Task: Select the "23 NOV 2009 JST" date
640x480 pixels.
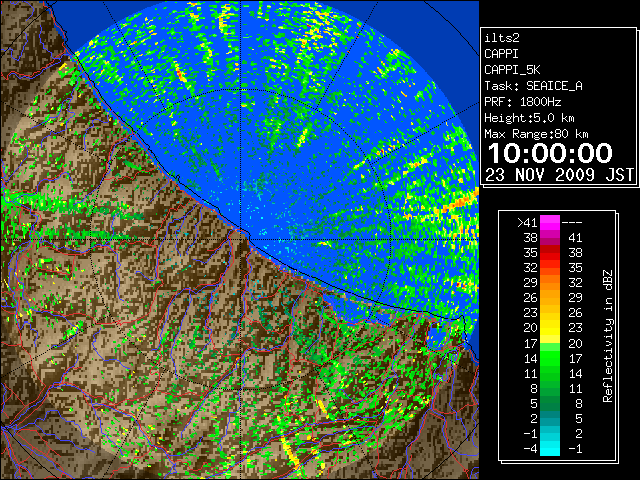Action: (559, 175)
